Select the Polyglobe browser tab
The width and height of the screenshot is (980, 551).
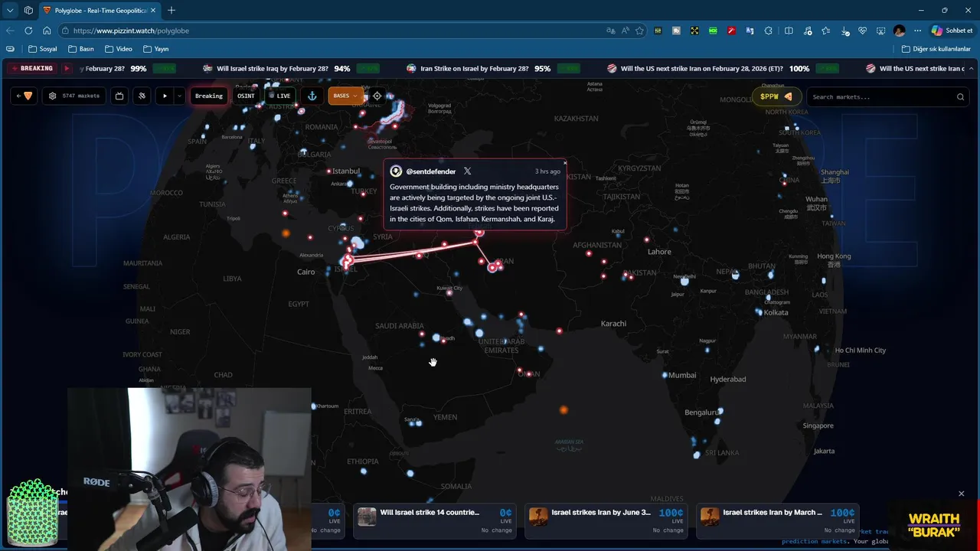pos(100,10)
